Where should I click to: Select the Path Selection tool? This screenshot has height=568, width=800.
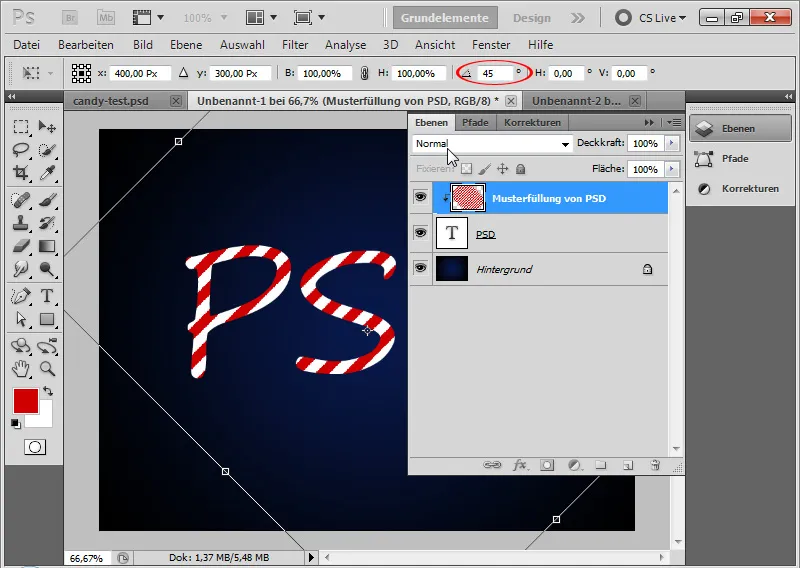[x=21, y=319]
